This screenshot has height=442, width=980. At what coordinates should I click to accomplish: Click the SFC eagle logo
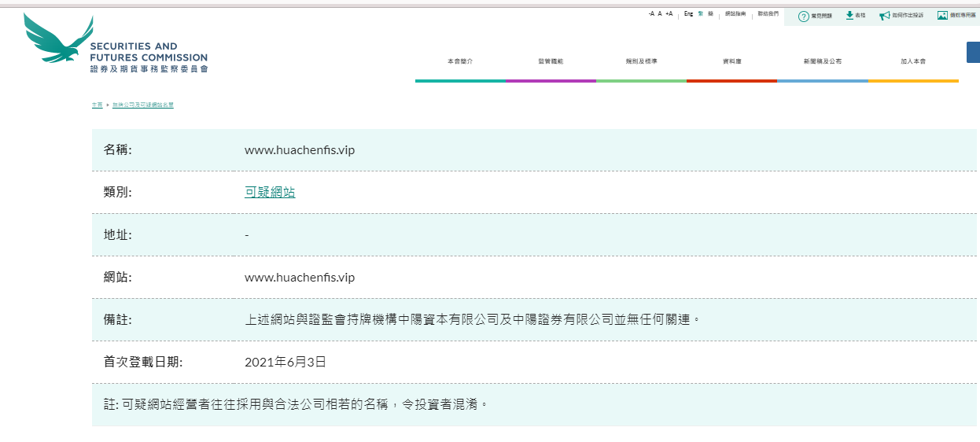[53, 39]
